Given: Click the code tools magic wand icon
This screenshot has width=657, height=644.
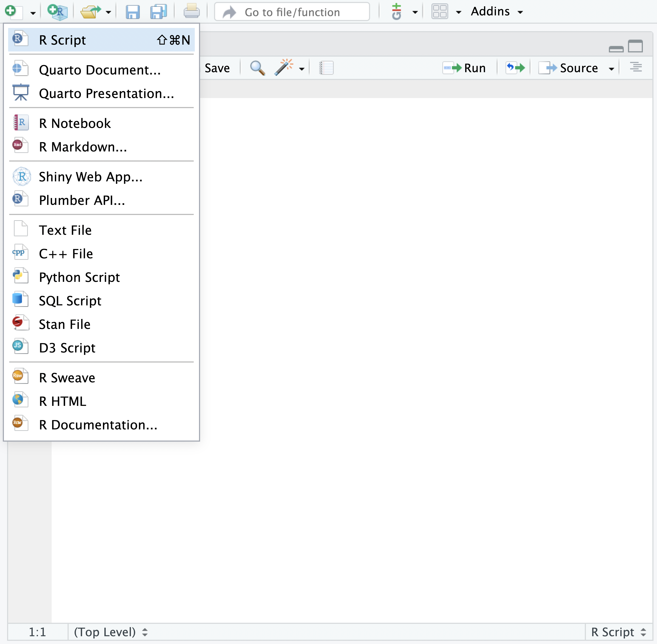Looking at the screenshot, I should point(284,67).
